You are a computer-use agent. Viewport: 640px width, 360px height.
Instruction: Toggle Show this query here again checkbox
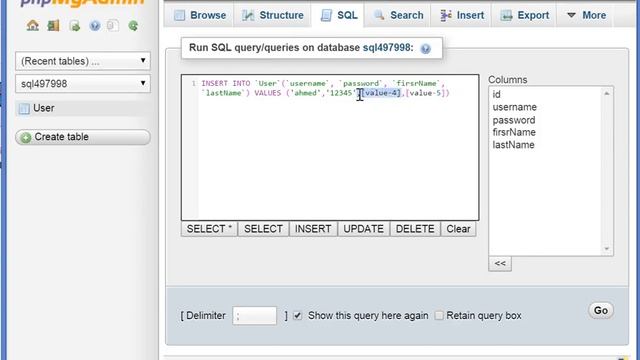298,316
